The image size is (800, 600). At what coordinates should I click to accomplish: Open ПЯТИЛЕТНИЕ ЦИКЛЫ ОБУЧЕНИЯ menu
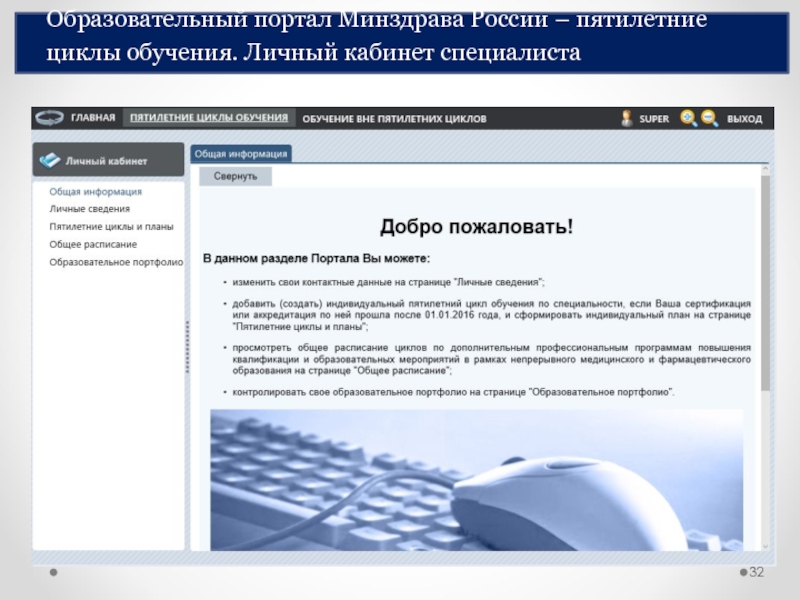coord(209,118)
